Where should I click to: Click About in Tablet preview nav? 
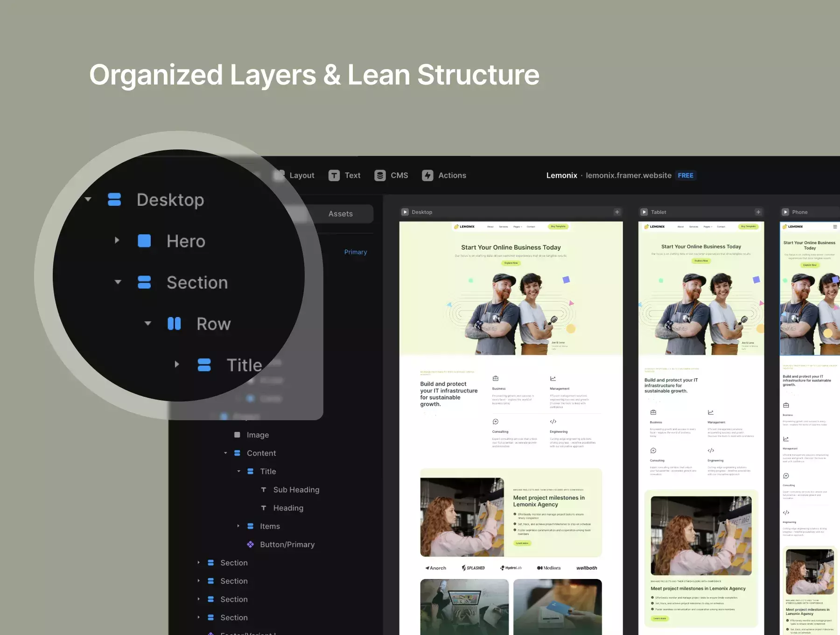681,226
